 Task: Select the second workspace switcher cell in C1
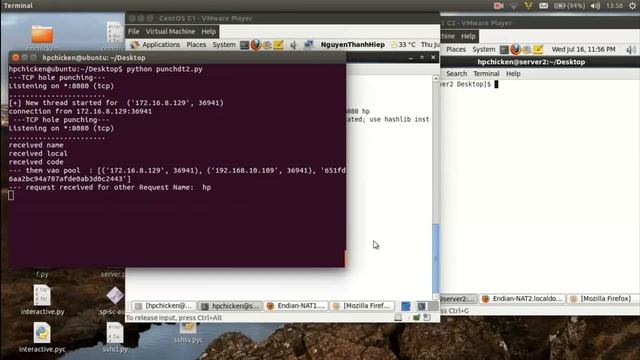422,306
